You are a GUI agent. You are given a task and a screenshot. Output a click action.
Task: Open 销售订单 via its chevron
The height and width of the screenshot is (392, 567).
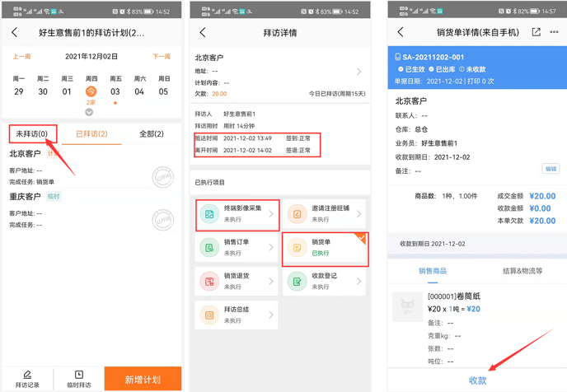(271, 248)
